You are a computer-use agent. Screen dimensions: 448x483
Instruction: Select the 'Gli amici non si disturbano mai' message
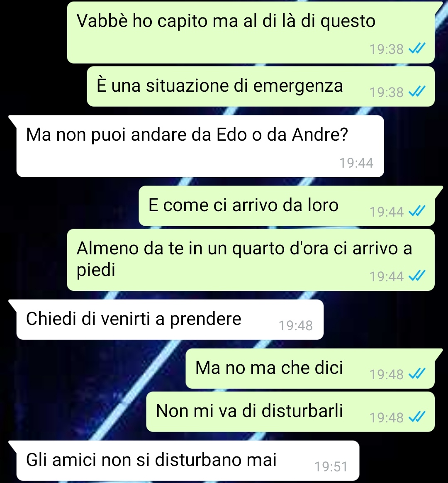[188, 461]
